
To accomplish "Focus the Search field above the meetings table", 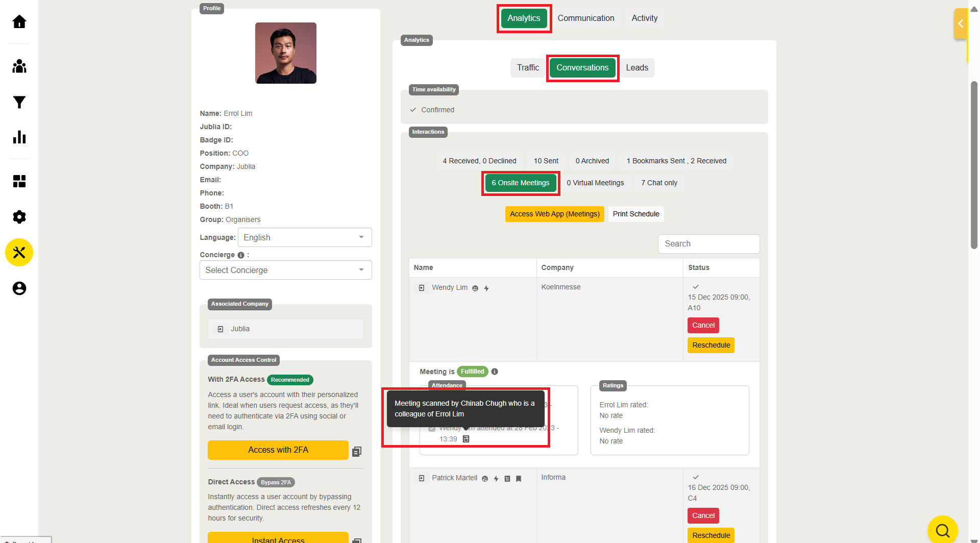I will (x=708, y=244).
